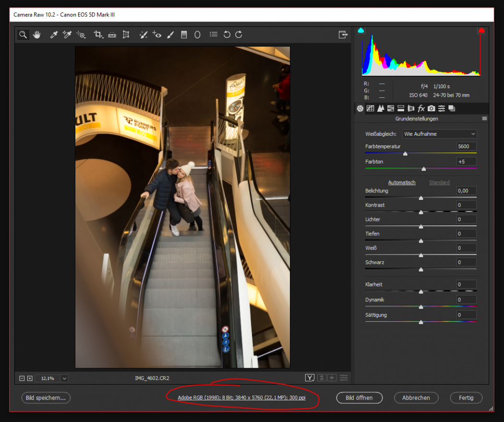Switch to the Lens Corrections panel

[411, 108]
